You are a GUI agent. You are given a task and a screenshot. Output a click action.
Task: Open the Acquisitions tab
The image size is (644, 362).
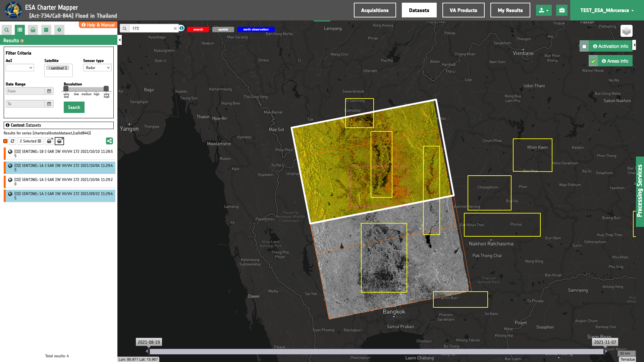[375, 10]
